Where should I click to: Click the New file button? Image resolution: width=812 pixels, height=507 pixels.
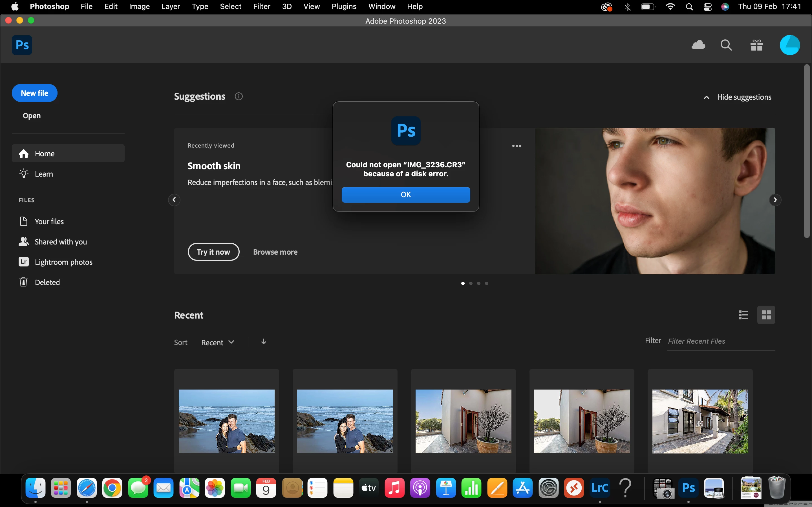[x=35, y=93]
